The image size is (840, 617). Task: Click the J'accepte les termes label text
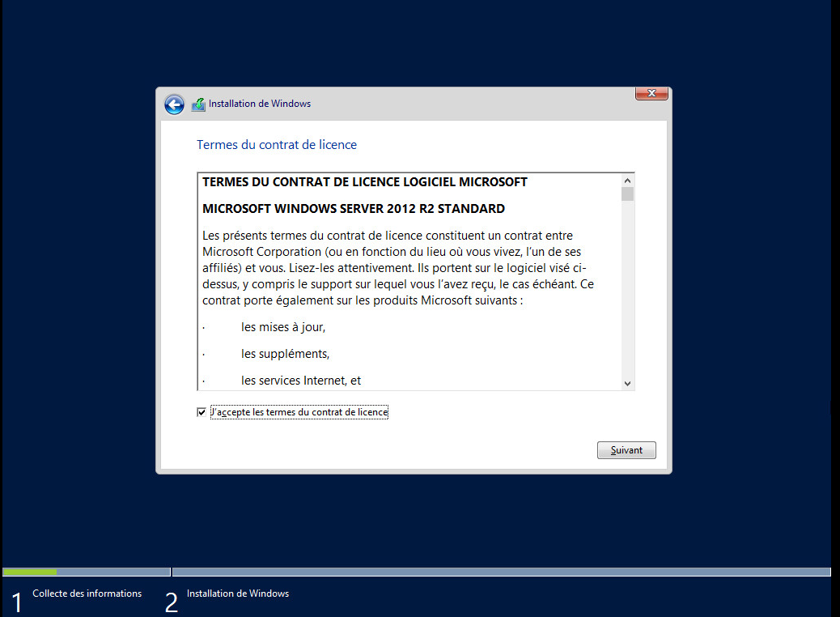(299, 412)
